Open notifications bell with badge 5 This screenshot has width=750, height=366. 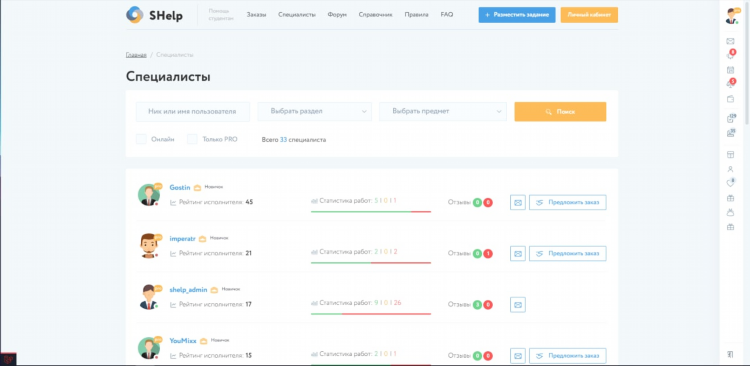point(730,84)
